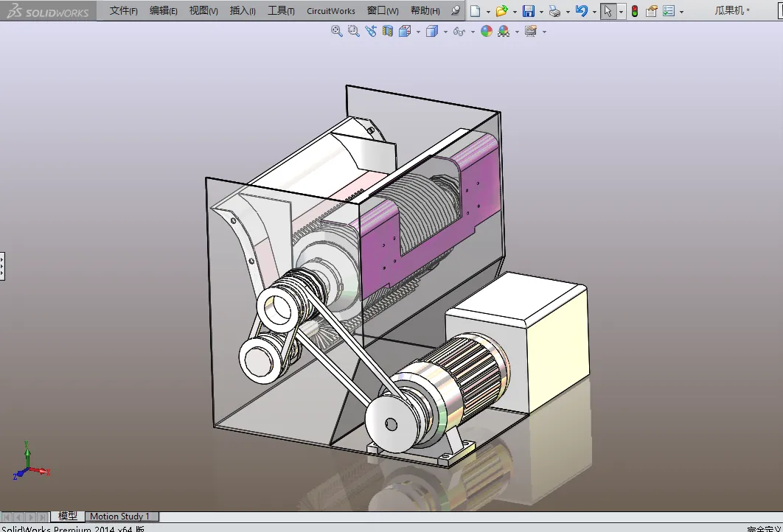
Task: Expand the Undo dropdown arrow
Action: click(594, 12)
